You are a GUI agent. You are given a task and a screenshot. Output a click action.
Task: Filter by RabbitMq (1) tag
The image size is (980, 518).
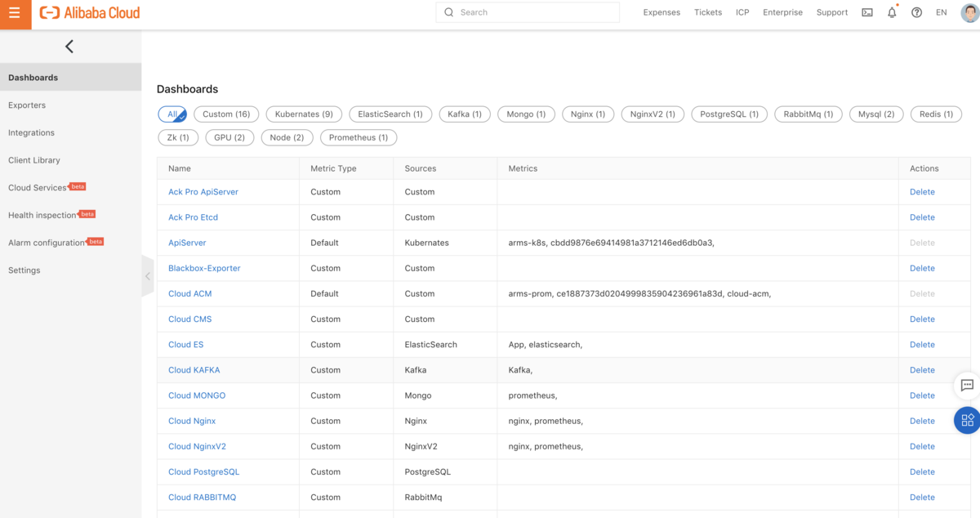point(808,114)
